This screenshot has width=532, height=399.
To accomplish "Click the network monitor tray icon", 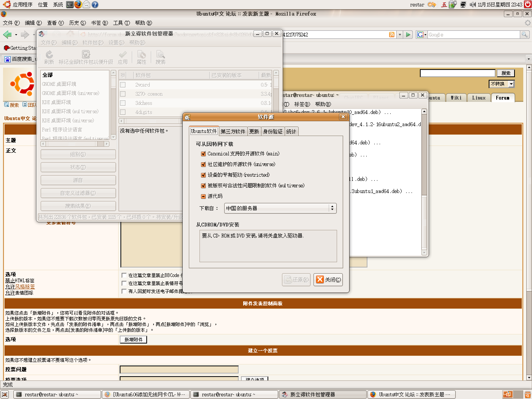I will pyautogui.click(x=463, y=5).
